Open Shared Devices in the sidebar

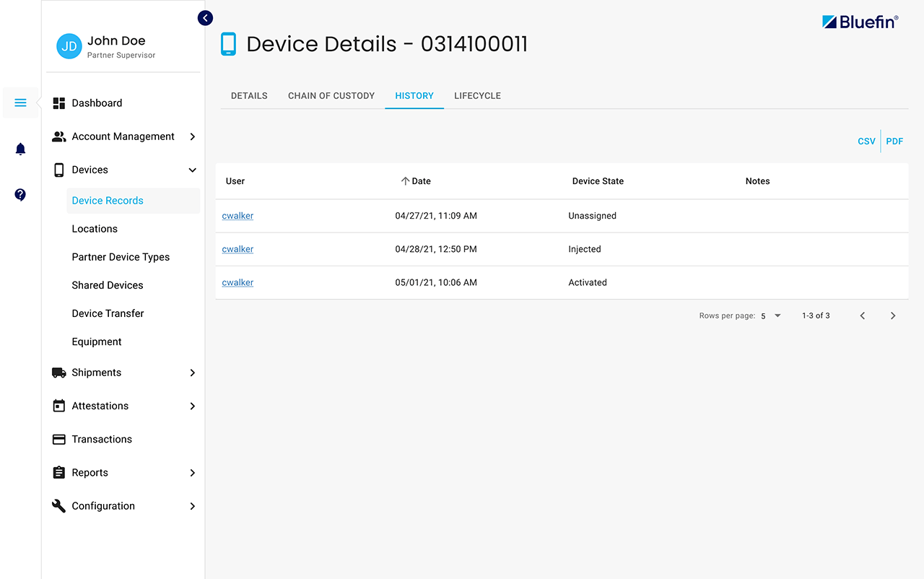tap(108, 285)
